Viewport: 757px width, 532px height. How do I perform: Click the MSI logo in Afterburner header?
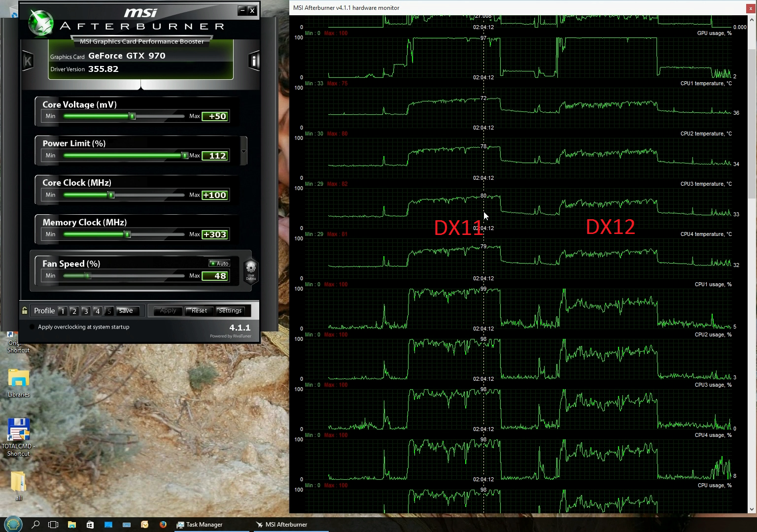pos(140,12)
